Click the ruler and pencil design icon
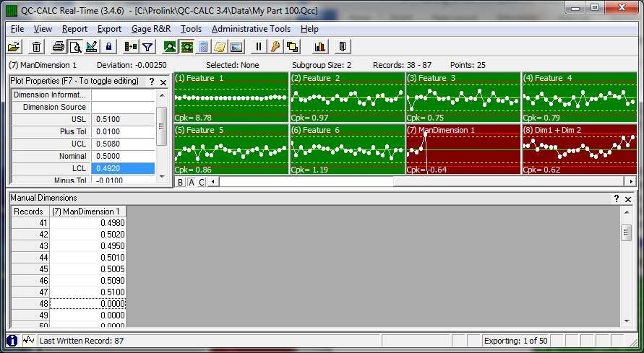The width and height of the screenshot is (644, 353). (x=92, y=47)
